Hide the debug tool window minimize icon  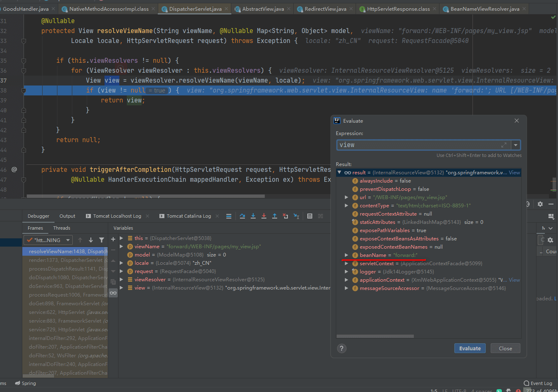click(551, 204)
